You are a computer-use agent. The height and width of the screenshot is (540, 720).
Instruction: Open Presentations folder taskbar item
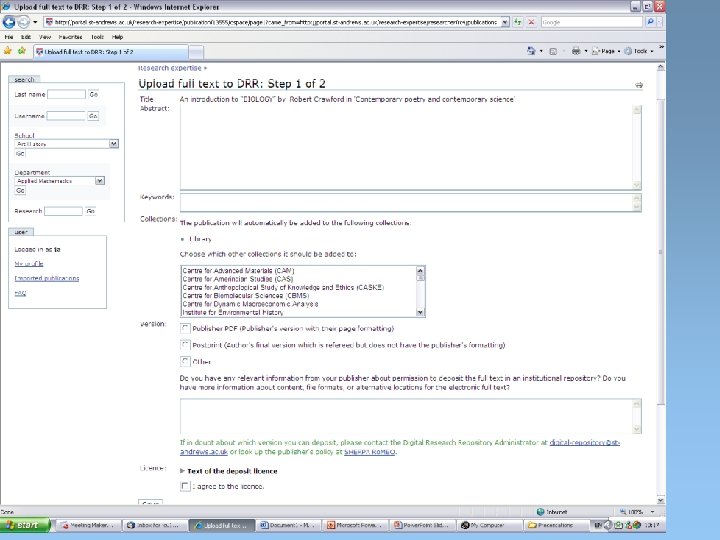pyautogui.click(x=556, y=525)
